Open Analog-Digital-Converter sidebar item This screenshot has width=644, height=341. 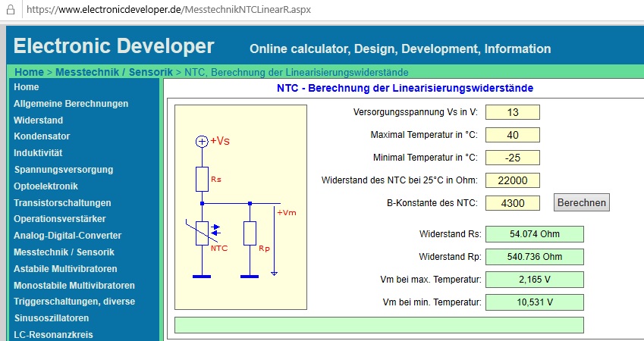click(68, 236)
